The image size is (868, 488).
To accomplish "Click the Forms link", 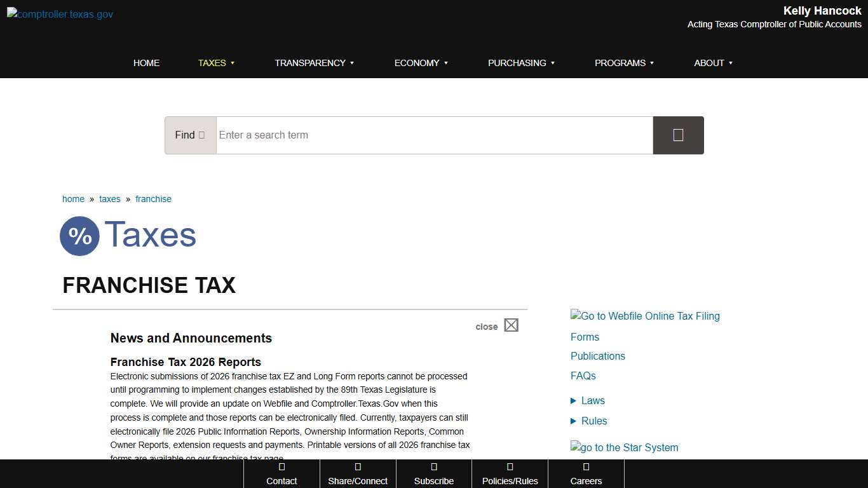I will point(585,337).
